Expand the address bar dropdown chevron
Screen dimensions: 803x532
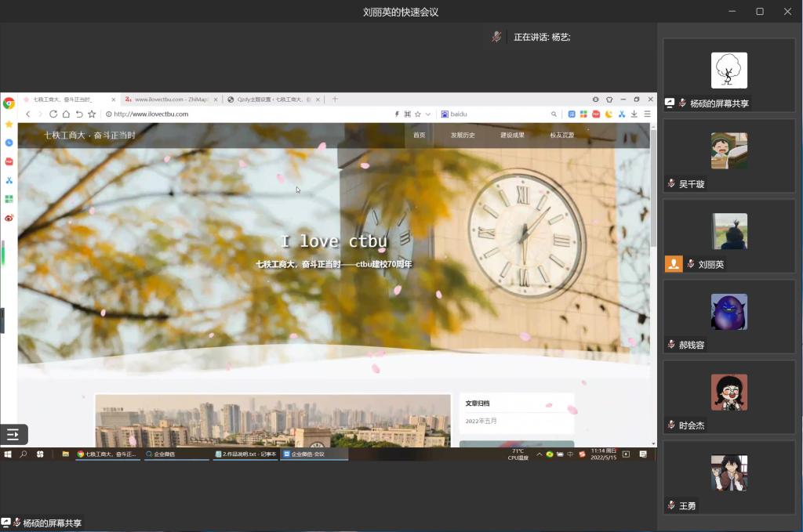tap(428, 114)
